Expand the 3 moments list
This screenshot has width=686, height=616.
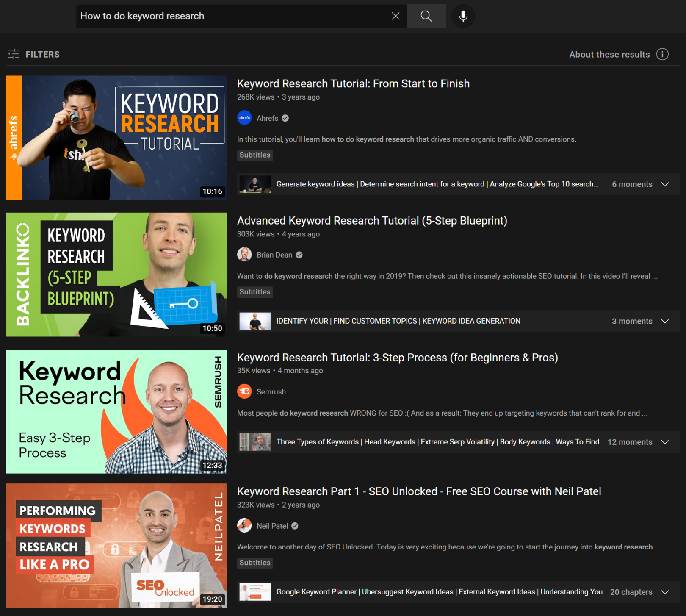click(665, 321)
